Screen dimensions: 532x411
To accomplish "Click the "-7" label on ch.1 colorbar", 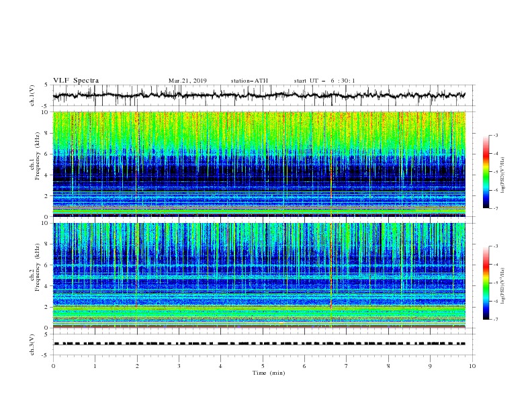I will pyautogui.click(x=495, y=208).
